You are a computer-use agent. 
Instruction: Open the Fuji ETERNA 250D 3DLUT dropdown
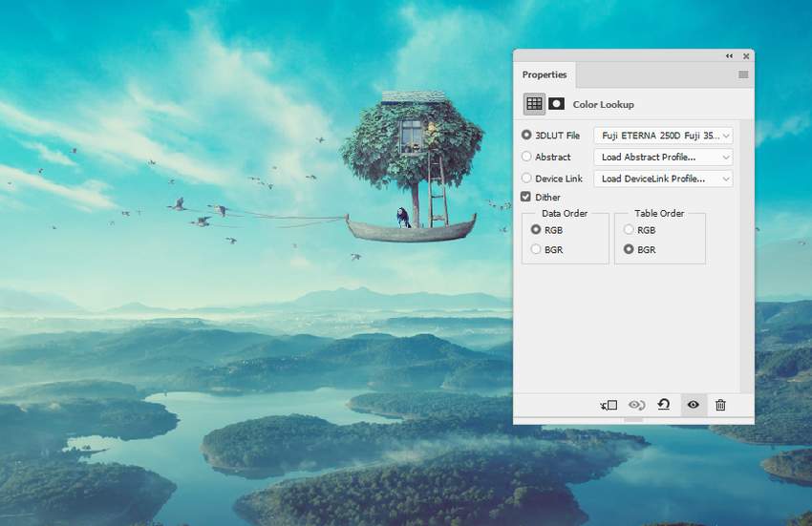(663, 136)
